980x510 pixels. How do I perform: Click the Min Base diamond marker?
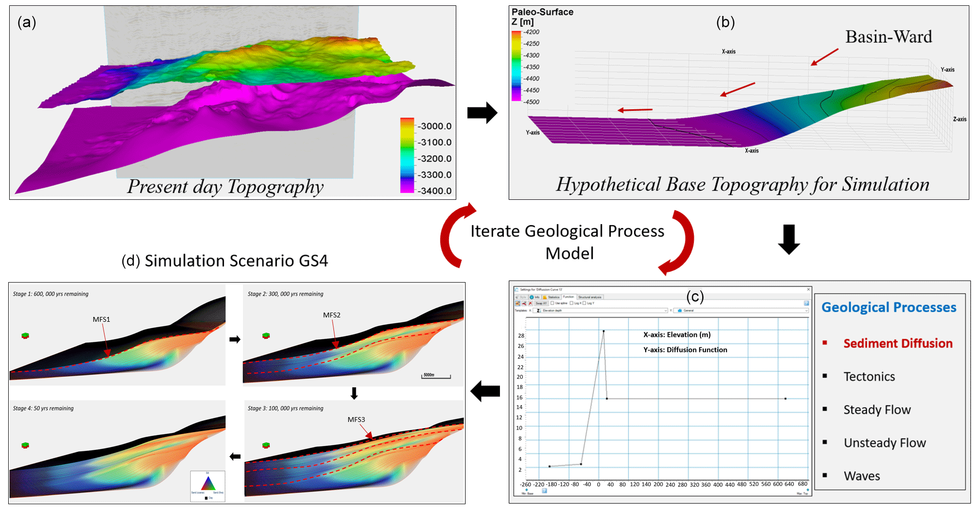tap(527, 490)
